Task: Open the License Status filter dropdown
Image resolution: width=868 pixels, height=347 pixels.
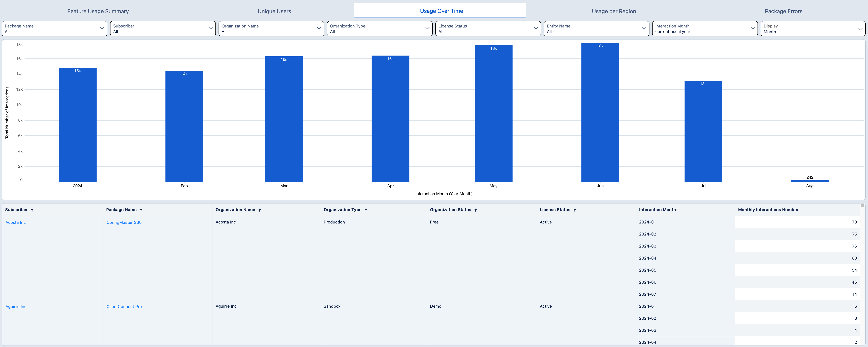Action: point(488,29)
